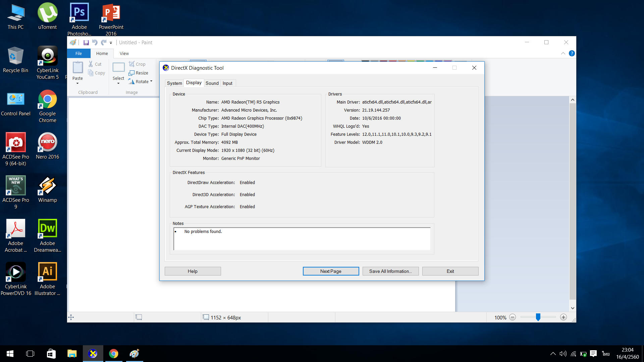Viewport: 644px width, 362px height.
Task: Click the Save icon in Paint's quick access toolbar
Action: (x=86, y=43)
